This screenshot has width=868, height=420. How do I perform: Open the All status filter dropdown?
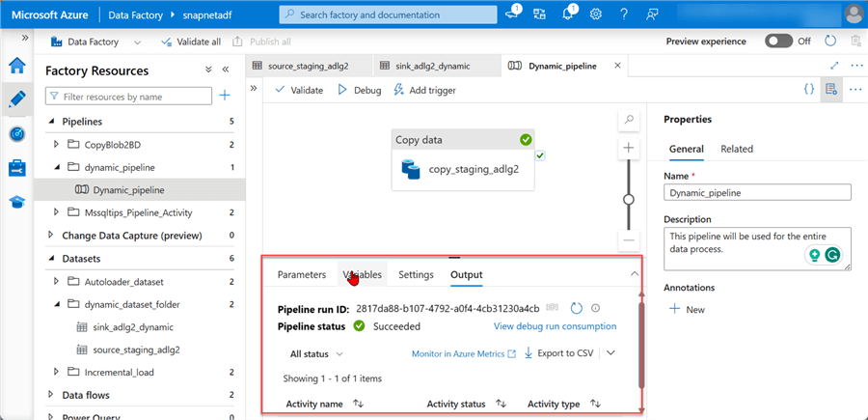click(x=316, y=354)
